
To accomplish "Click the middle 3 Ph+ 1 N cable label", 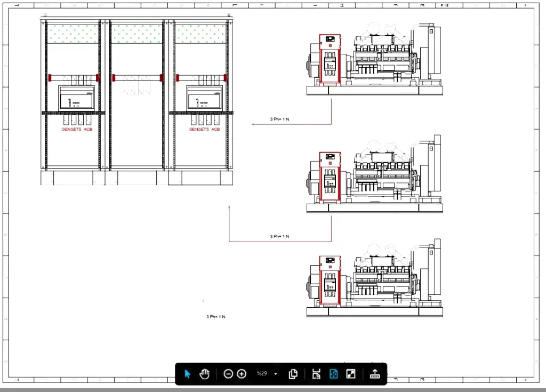I will click(279, 236).
